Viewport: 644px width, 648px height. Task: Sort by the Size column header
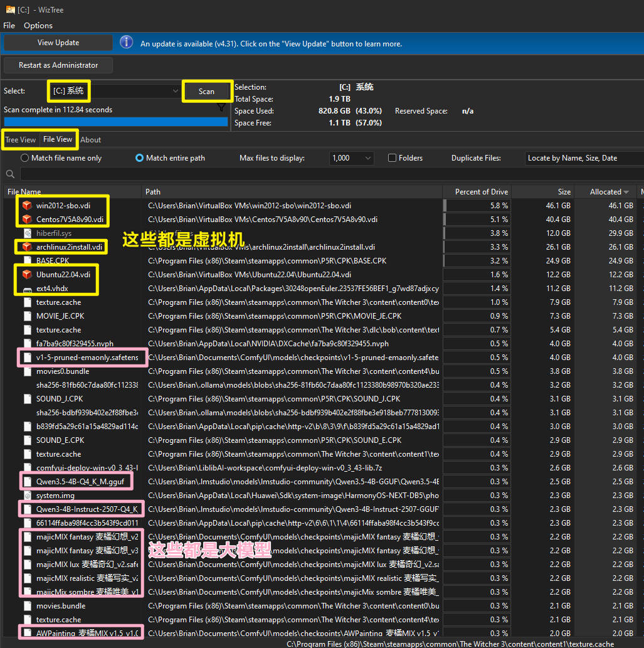[543, 192]
